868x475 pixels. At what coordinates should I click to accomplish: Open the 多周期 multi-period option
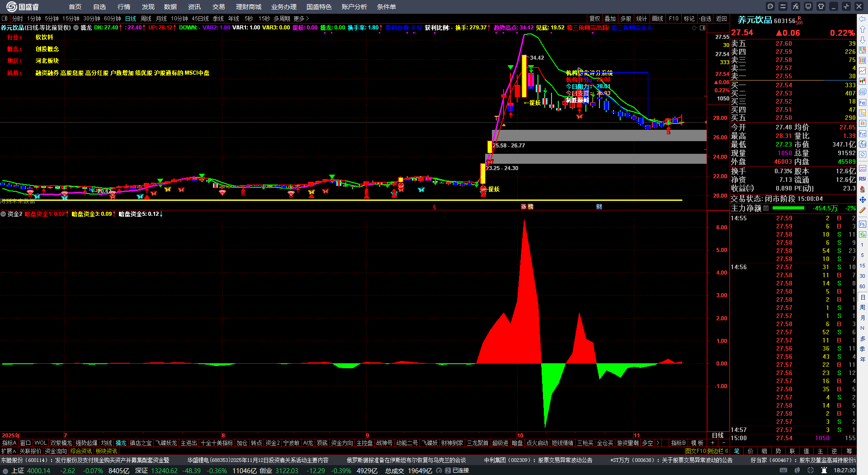(x=282, y=19)
